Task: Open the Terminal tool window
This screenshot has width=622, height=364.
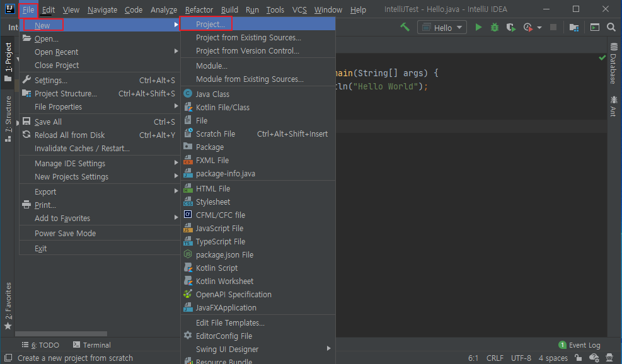Action: point(91,345)
